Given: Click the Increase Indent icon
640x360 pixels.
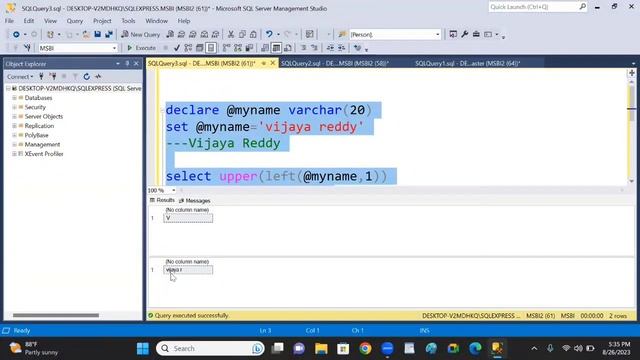Looking at the screenshot, I should (342, 48).
